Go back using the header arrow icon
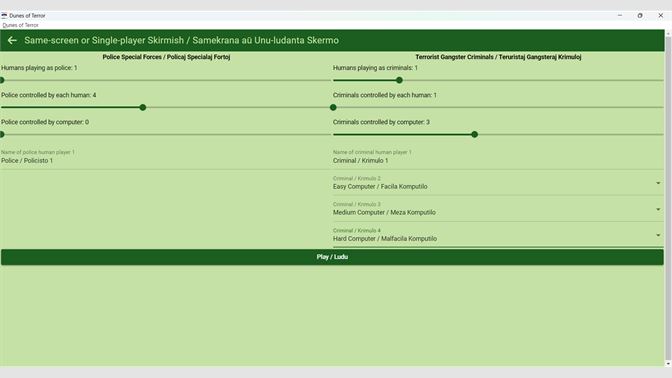Screen dimensions: 672x378 coord(12,40)
